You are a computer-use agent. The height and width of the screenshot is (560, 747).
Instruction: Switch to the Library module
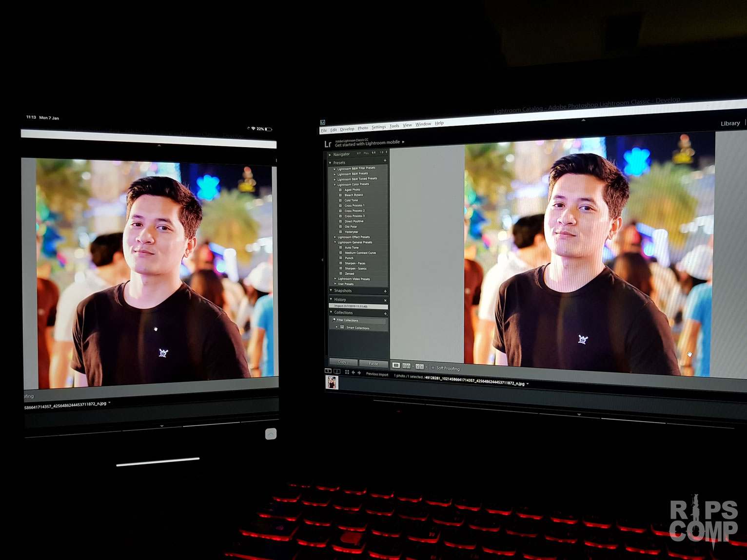click(730, 124)
